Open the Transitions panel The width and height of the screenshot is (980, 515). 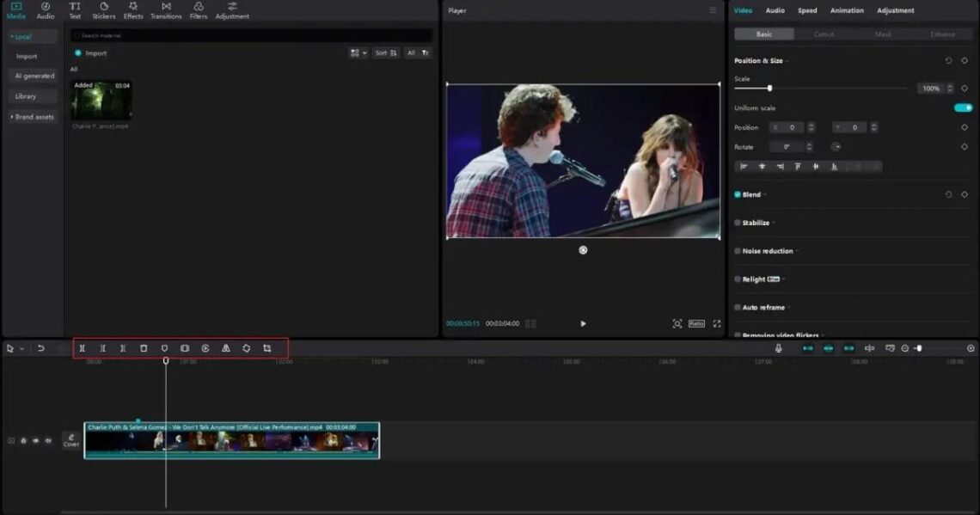click(x=166, y=10)
